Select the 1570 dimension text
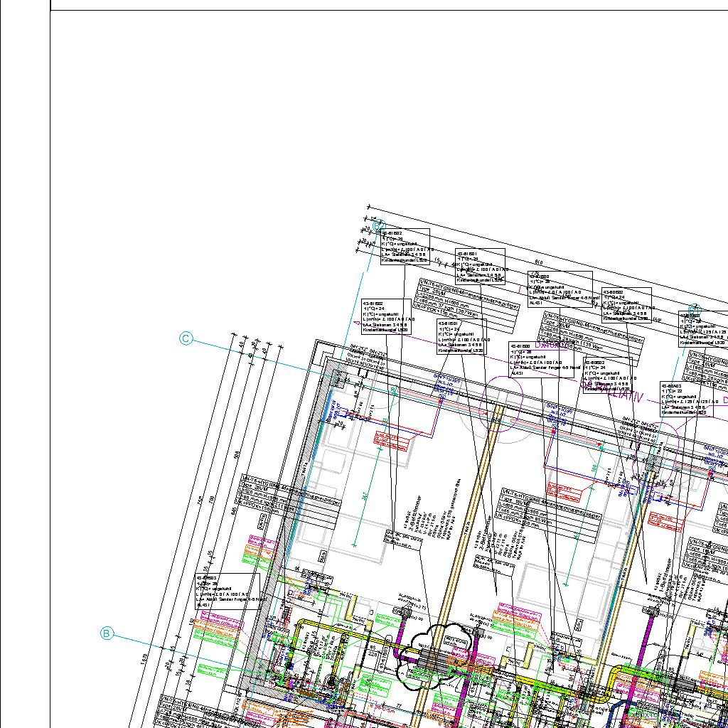 (144, 659)
